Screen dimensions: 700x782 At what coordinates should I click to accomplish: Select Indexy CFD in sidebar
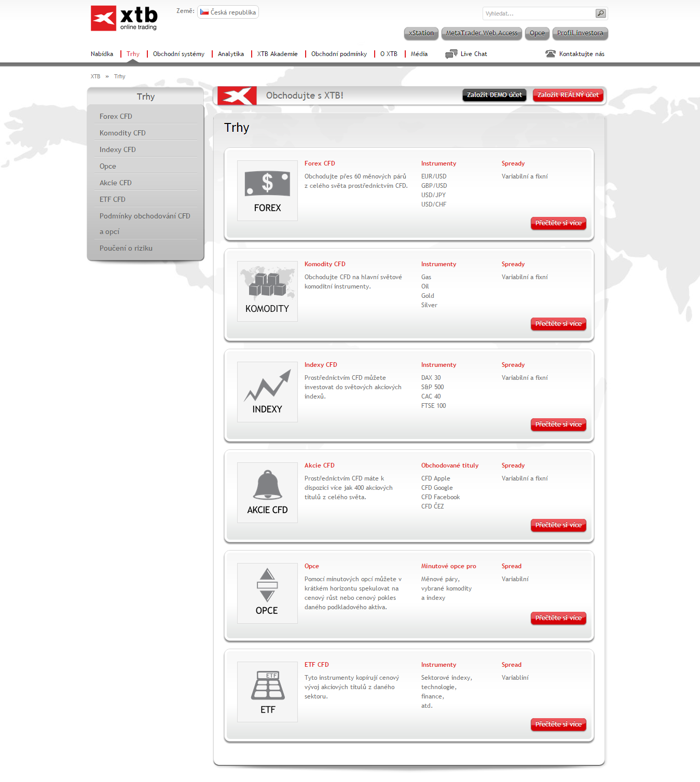pyautogui.click(x=118, y=149)
